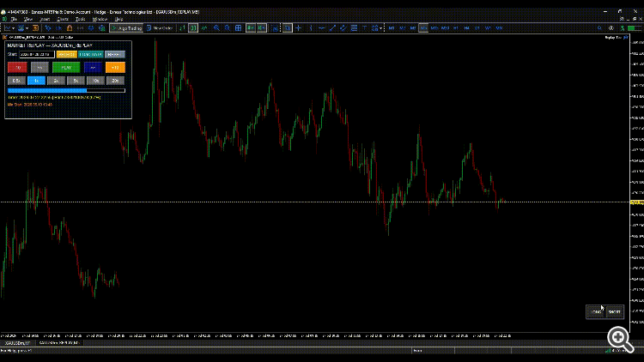The height and width of the screenshot is (362, 644).
Task: Click the yellow button beside Start field
Action: (x=66, y=54)
